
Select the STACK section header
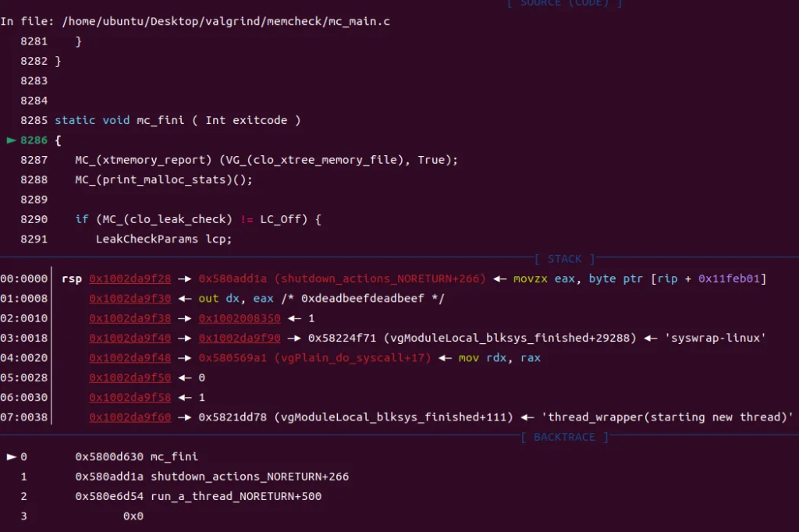(x=564, y=259)
